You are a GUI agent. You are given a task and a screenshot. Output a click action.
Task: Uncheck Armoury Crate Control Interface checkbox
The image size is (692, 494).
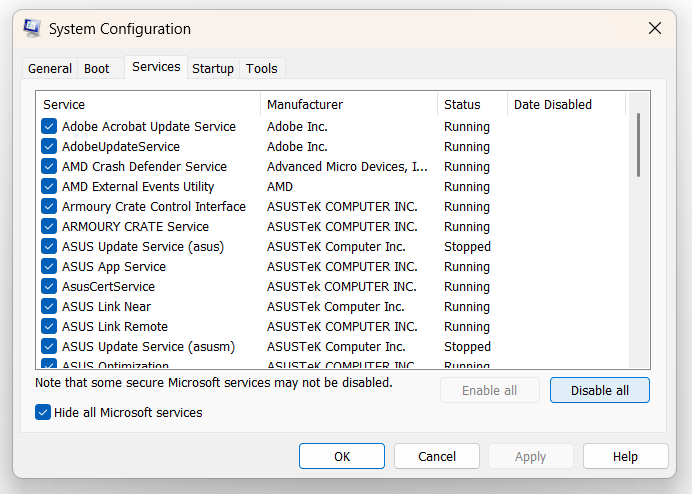pyautogui.click(x=49, y=206)
